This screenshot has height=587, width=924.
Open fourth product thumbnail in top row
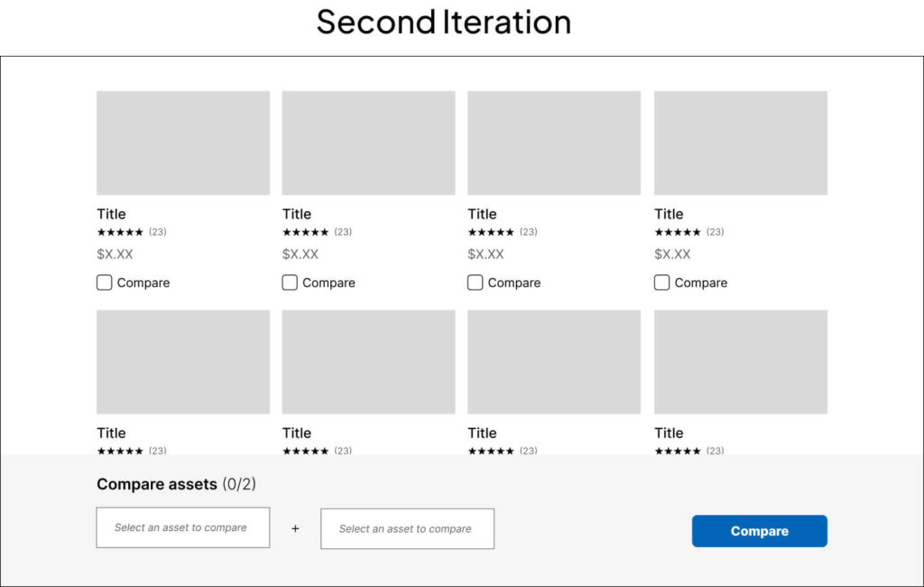(x=741, y=143)
